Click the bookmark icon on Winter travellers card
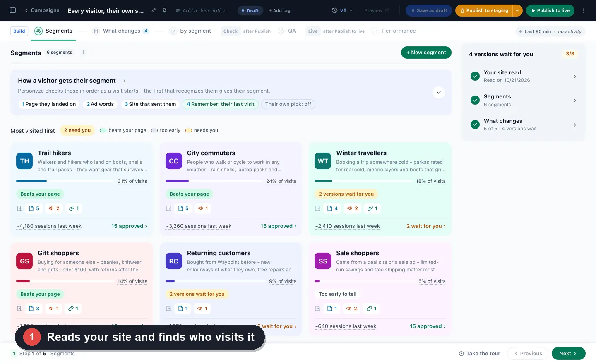The height and width of the screenshot is (364, 596). pyautogui.click(x=317, y=208)
